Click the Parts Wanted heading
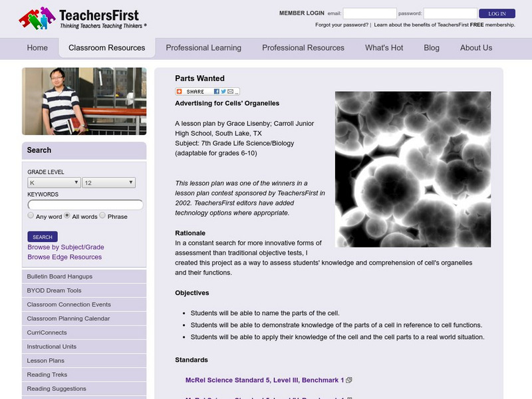The width and height of the screenshot is (532, 399). (200, 78)
